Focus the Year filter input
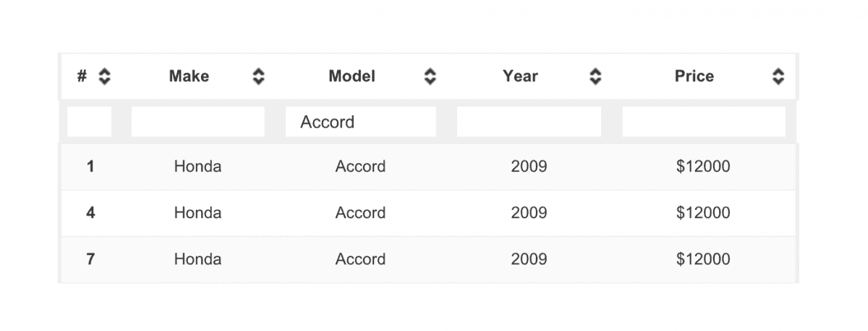 coord(529,122)
